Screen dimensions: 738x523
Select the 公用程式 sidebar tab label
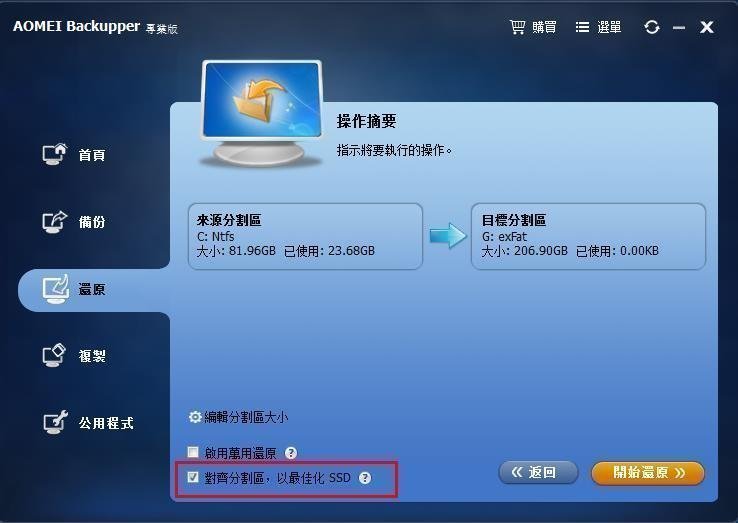coord(106,423)
